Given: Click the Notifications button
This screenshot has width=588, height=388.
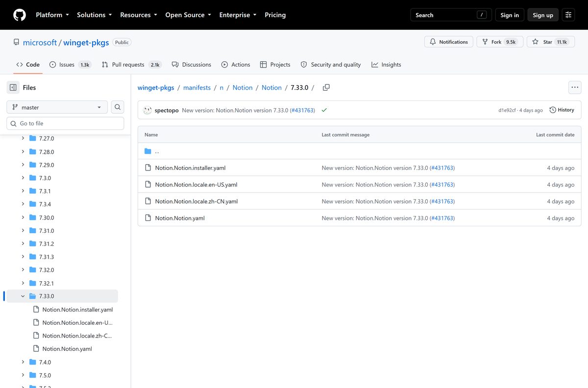Looking at the screenshot, I should pos(449,42).
